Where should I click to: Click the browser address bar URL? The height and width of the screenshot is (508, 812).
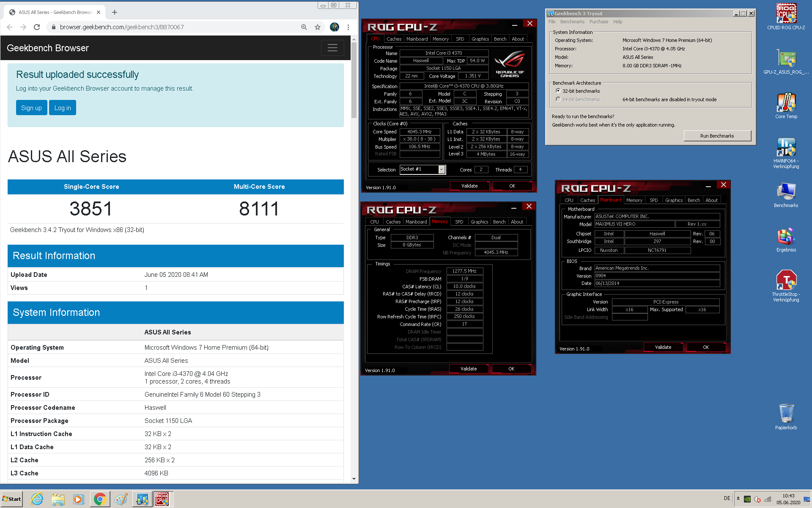click(x=122, y=27)
